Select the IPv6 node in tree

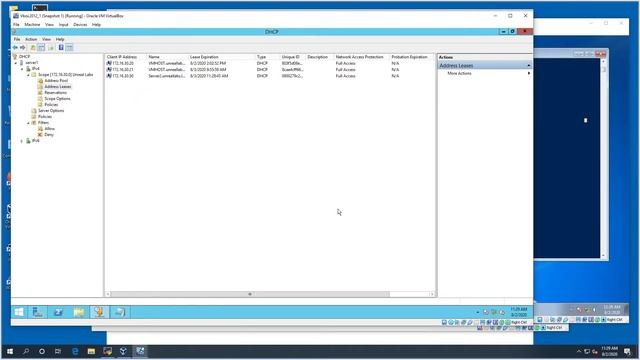tap(36, 141)
